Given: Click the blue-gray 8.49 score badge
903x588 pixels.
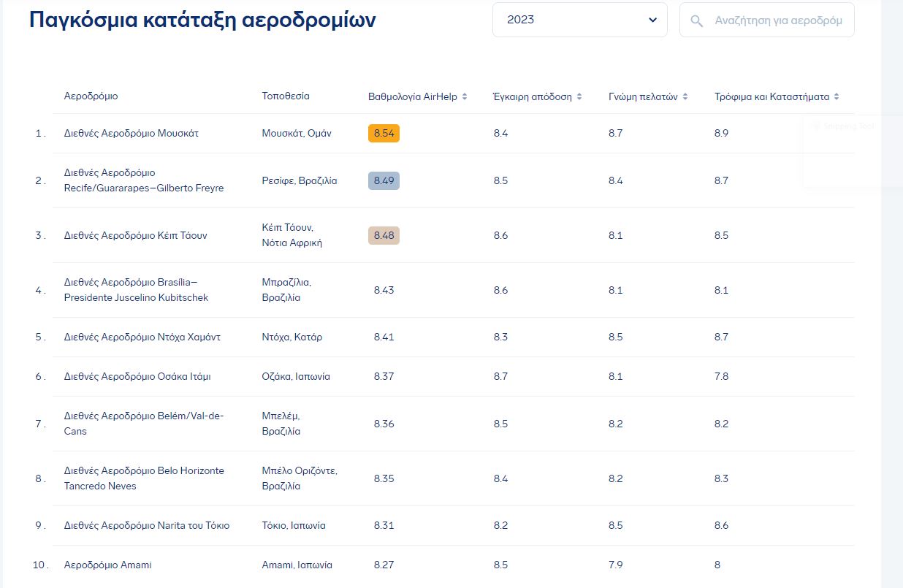Looking at the screenshot, I should pos(384,180).
